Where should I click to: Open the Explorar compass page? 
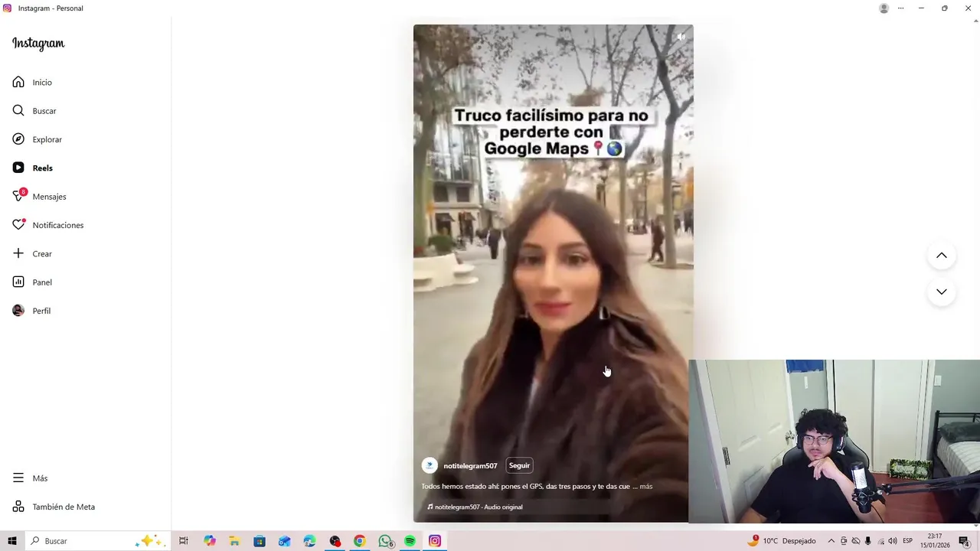click(x=37, y=139)
